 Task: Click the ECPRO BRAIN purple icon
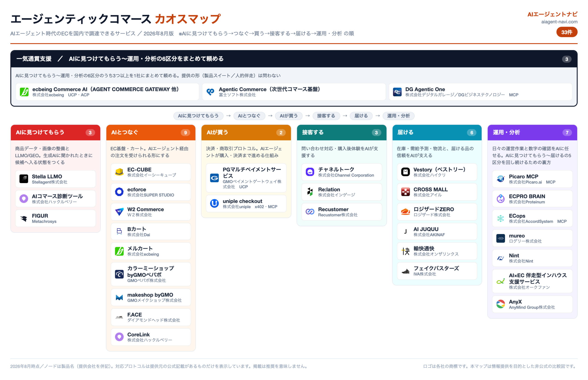pos(500,199)
